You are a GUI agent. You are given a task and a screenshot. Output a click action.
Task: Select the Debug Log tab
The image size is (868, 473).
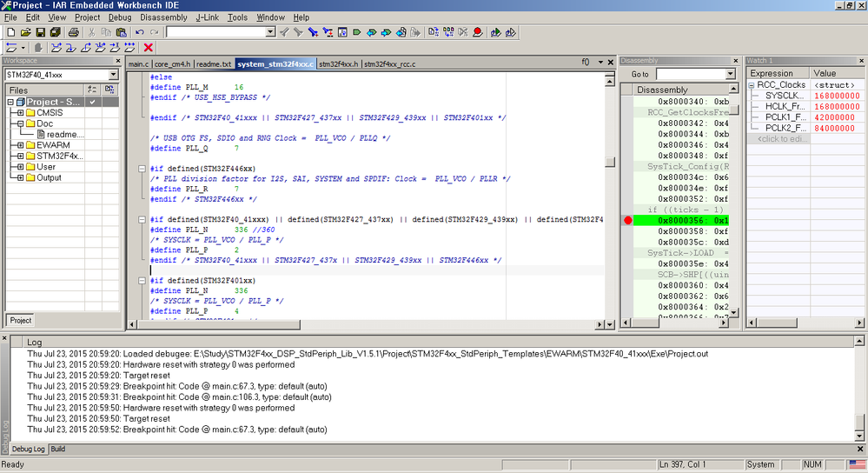point(28,450)
